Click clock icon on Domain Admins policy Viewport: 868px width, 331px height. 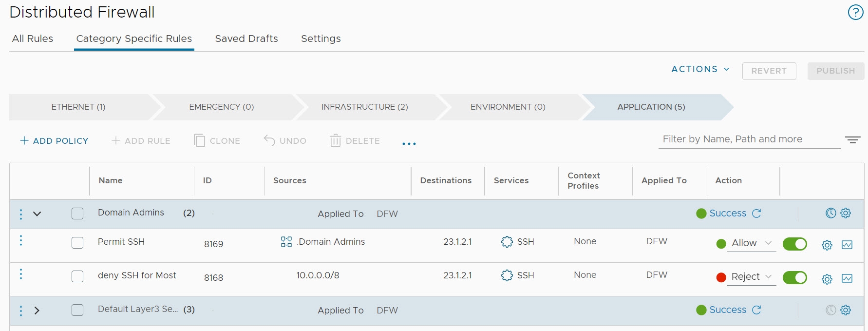pos(830,213)
